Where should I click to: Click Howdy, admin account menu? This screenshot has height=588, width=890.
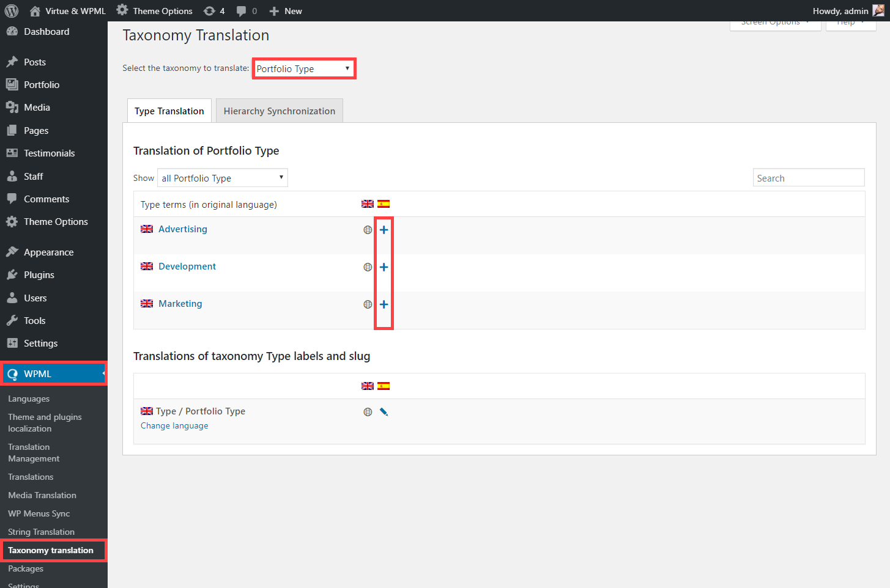coord(848,11)
